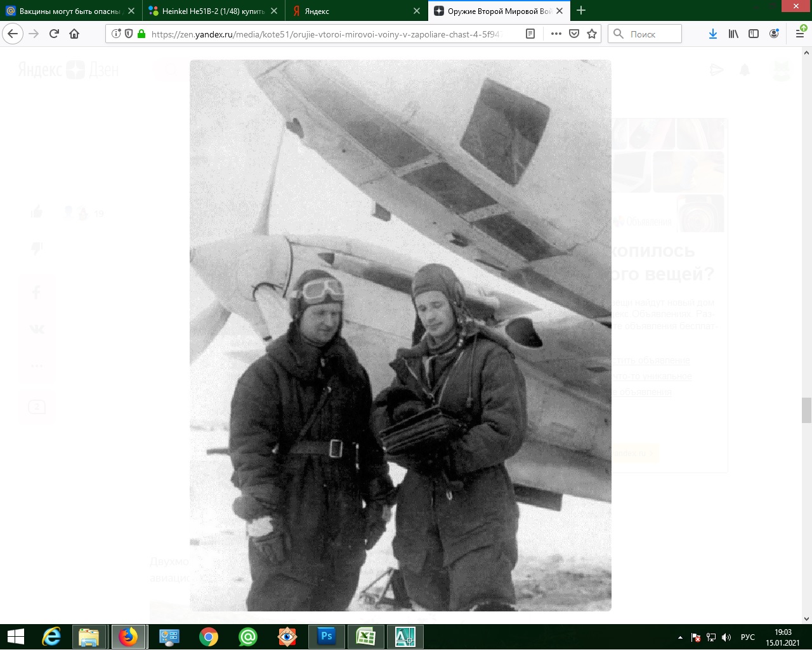The height and width of the screenshot is (652, 812).
Task: Click the РУС language indicator
Action: pos(748,637)
